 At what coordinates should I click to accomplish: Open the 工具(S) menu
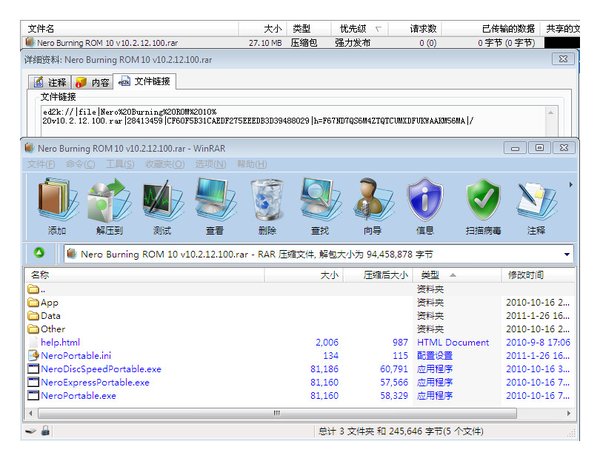(x=120, y=164)
